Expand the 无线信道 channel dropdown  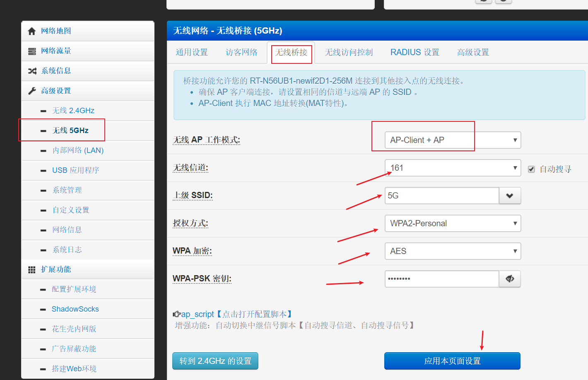tap(453, 168)
